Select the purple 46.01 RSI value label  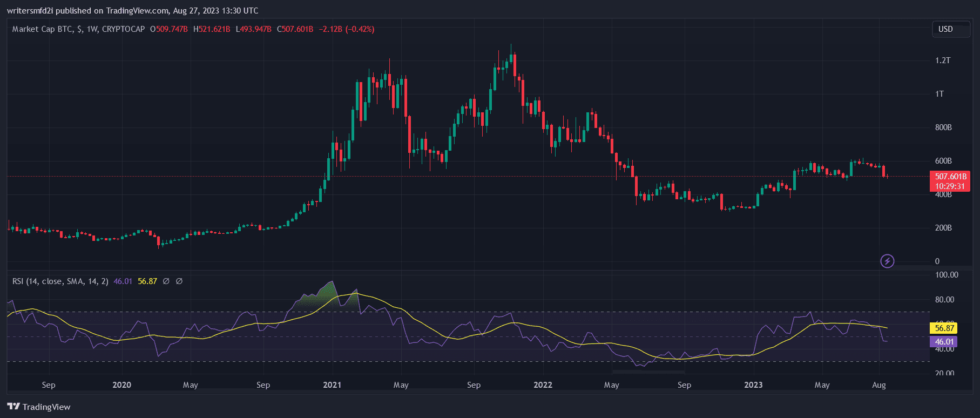[944, 342]
